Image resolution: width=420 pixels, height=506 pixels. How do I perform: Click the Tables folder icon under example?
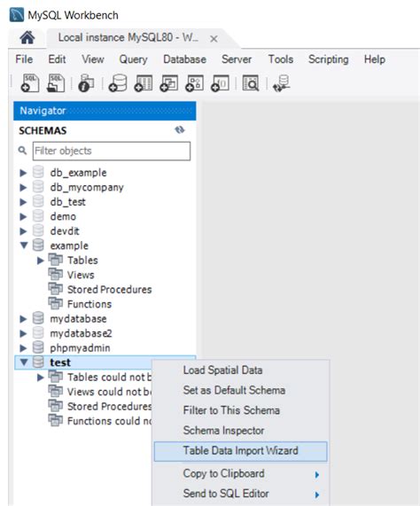pyautogui.click(x=56, y=260)
